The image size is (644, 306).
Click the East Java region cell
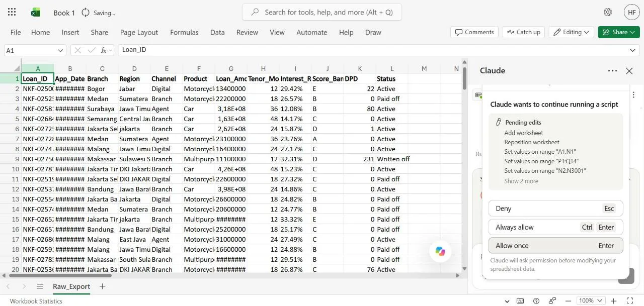tap(134, 239)
